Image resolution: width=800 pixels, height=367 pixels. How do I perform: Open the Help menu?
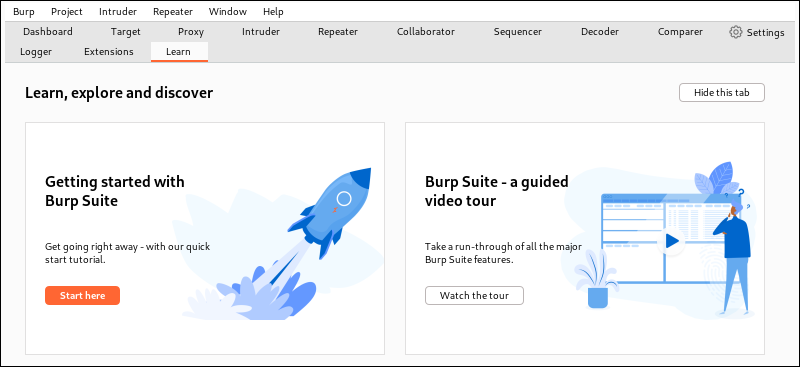(273, 12)
